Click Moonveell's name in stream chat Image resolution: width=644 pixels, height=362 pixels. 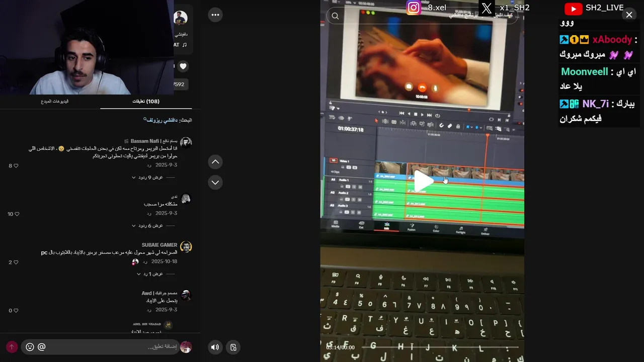point(585,72)
